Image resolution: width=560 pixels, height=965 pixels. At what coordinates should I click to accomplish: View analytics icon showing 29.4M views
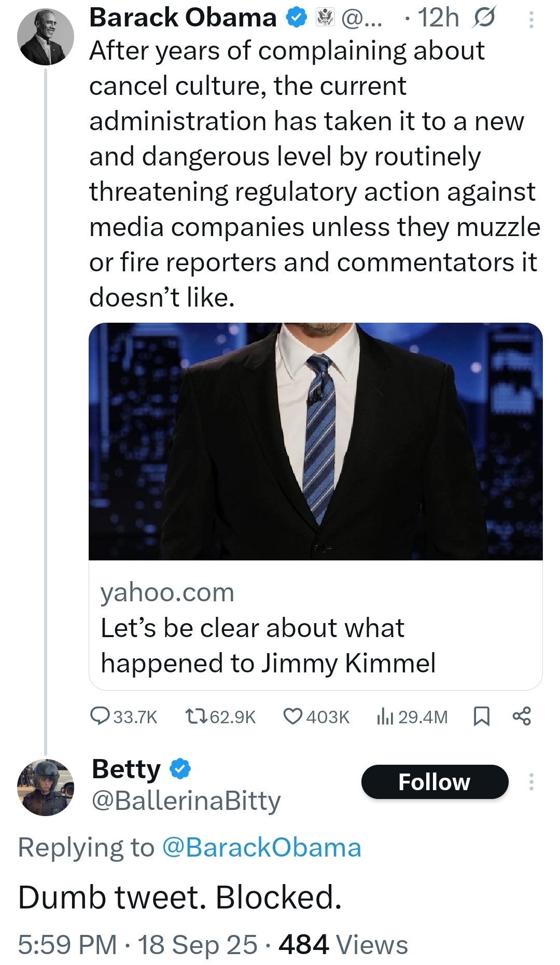click(385, 716)
